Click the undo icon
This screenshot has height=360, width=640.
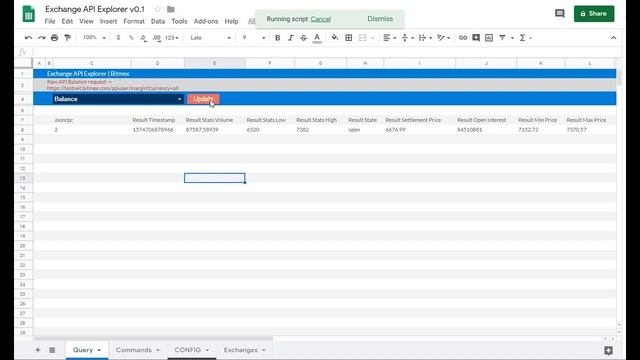[28, 38]
